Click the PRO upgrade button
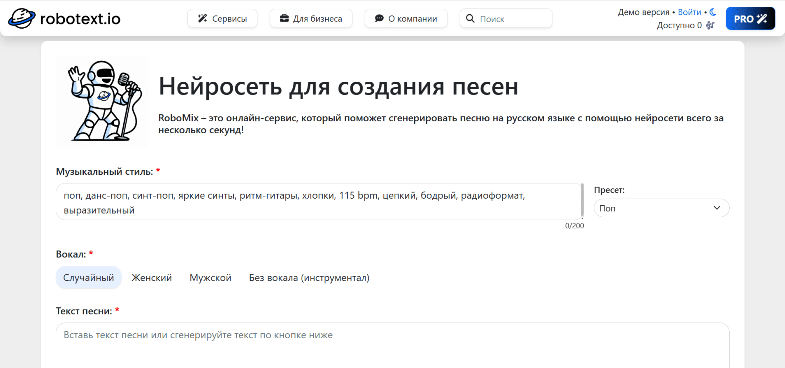The height and width of the screenshot is (368, 785). 750,19
